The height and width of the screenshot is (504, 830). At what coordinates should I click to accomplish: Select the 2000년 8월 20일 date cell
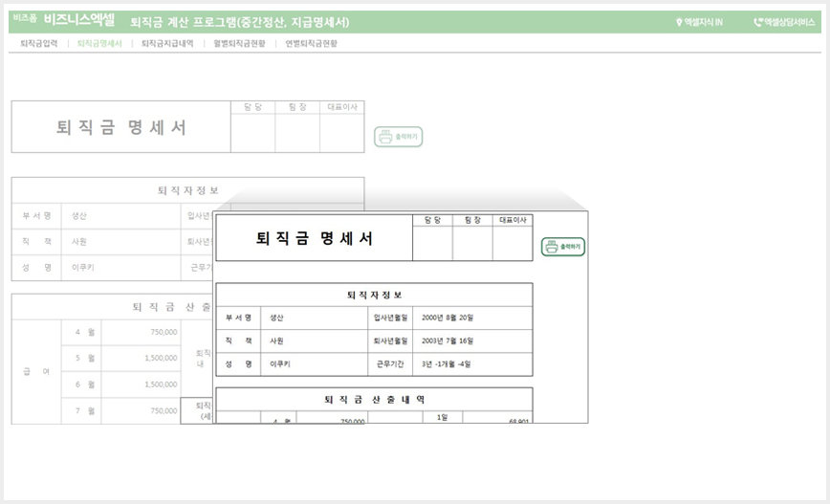pyautogui.click(x=472, y=318)
